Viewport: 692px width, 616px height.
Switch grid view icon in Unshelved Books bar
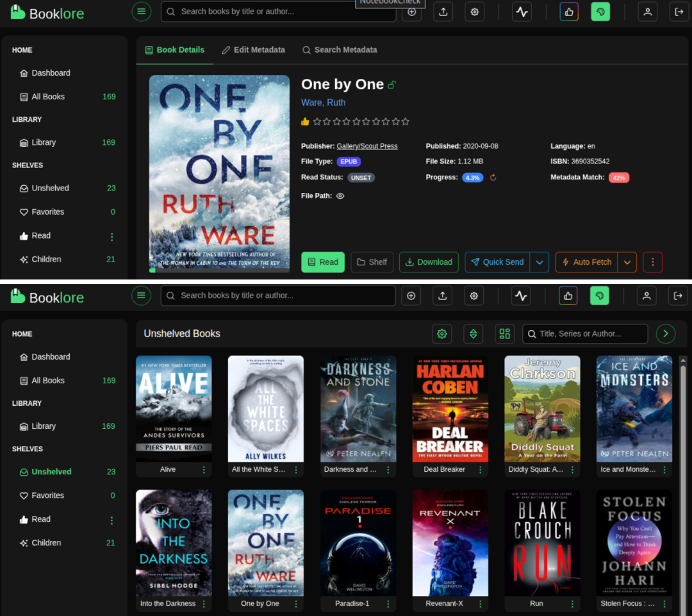coord(504,334)
